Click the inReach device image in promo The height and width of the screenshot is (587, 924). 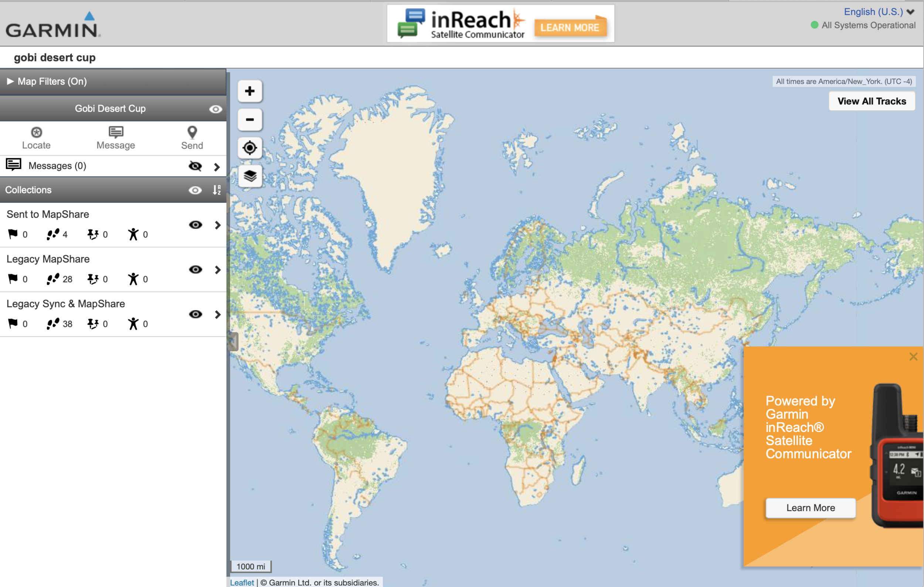[x=896, y=456]
